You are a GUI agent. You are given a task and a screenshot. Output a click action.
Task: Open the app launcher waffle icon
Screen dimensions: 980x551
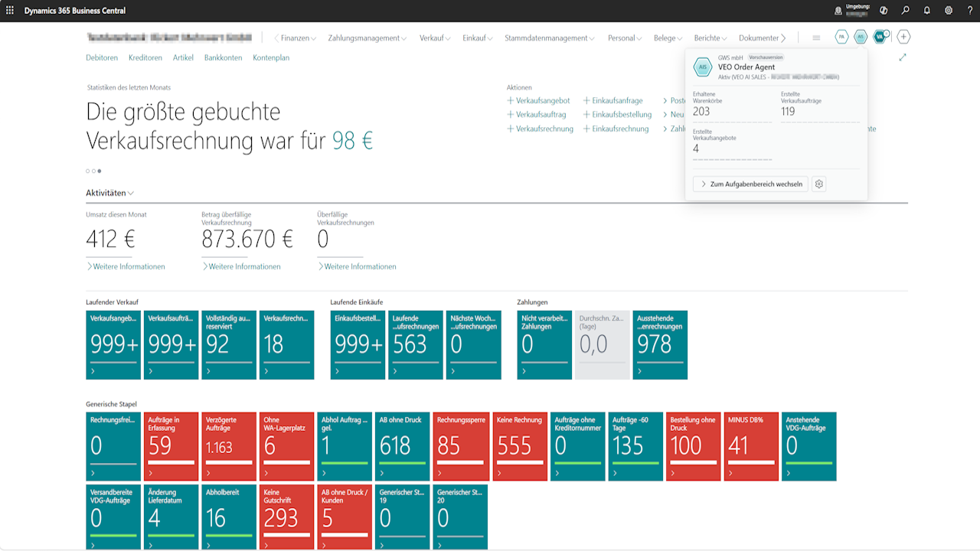(10, 11)
